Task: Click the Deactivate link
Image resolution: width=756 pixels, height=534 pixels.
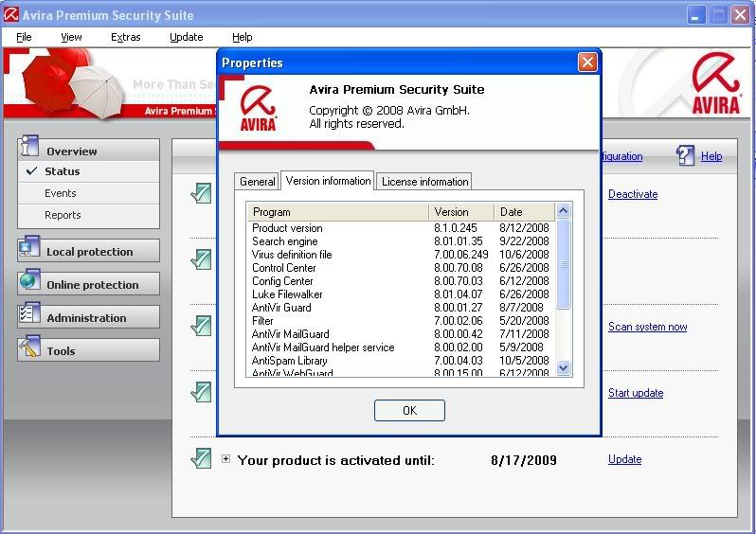Action: [633, 194]
